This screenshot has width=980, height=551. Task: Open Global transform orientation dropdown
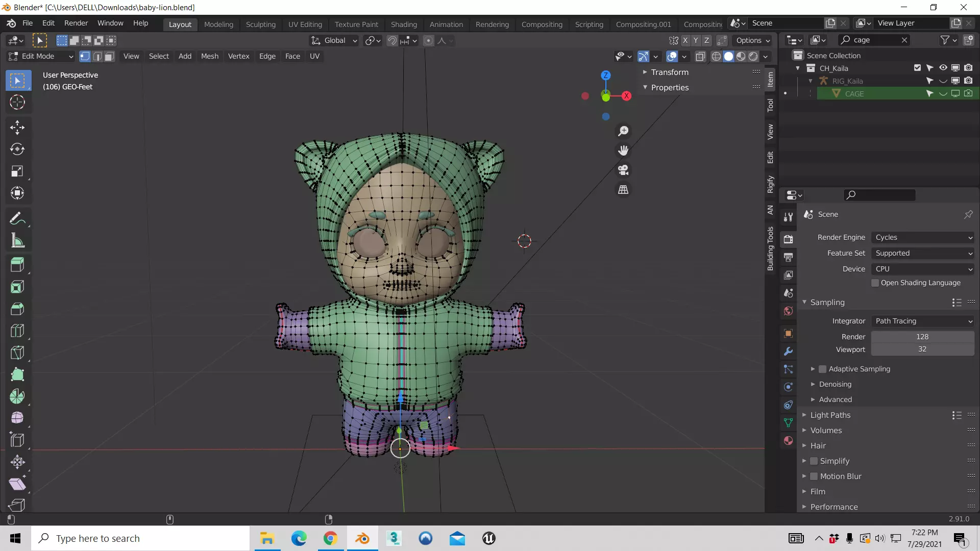tap(334, 40)
